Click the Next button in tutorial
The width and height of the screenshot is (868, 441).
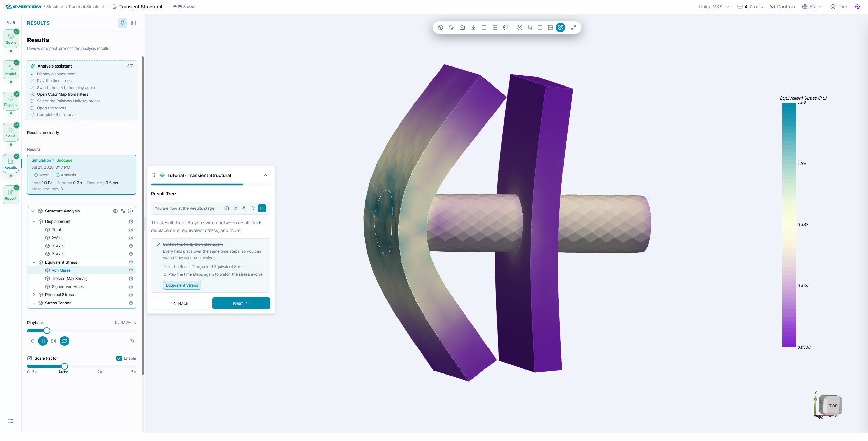[x=241, y=303]
